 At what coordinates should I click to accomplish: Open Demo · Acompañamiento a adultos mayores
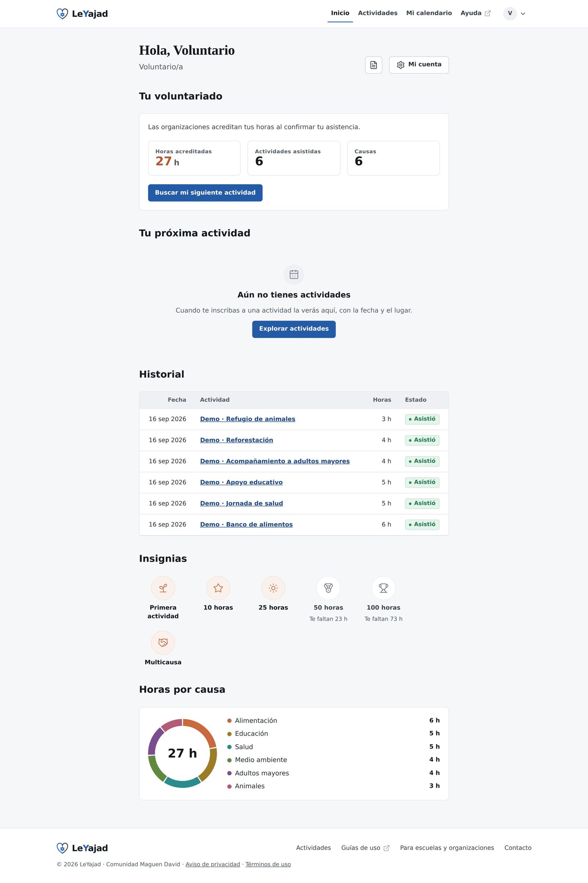point(275,461)
